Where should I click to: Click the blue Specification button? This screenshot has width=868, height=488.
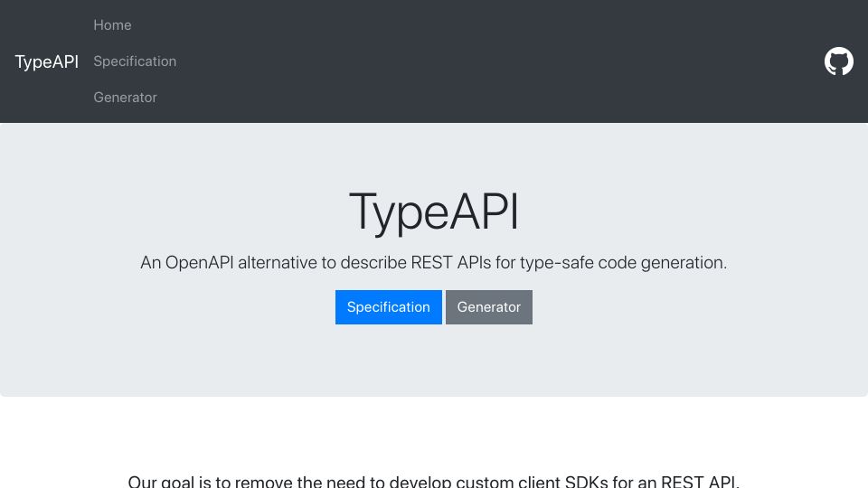(x=389, y=307)
